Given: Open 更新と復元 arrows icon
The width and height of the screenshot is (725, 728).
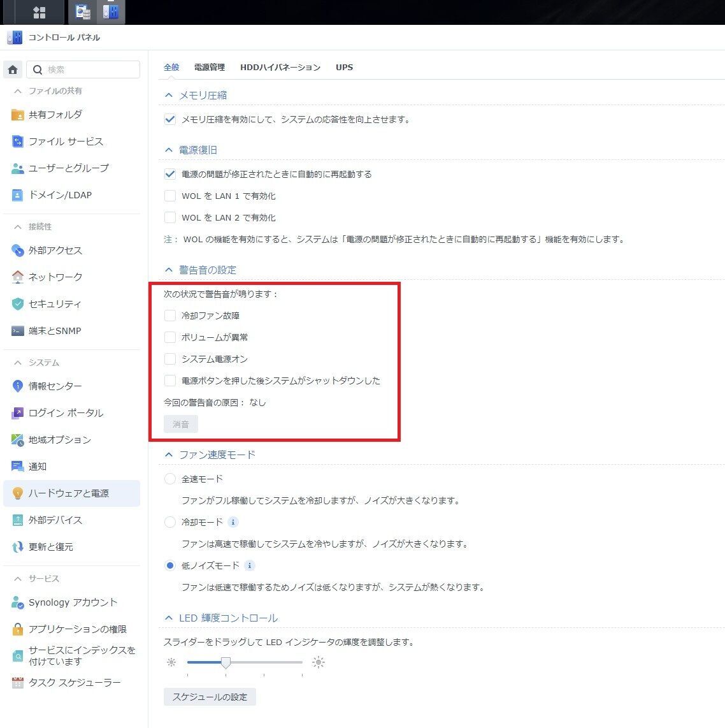Looking at the screenshot, I should 18,547.
